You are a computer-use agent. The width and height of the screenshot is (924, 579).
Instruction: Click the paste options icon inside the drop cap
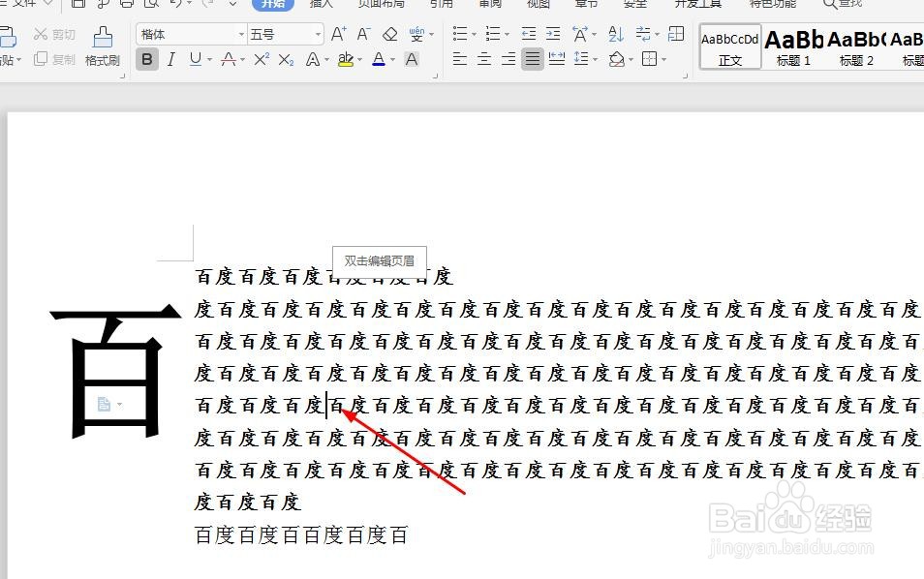[105, 404]
